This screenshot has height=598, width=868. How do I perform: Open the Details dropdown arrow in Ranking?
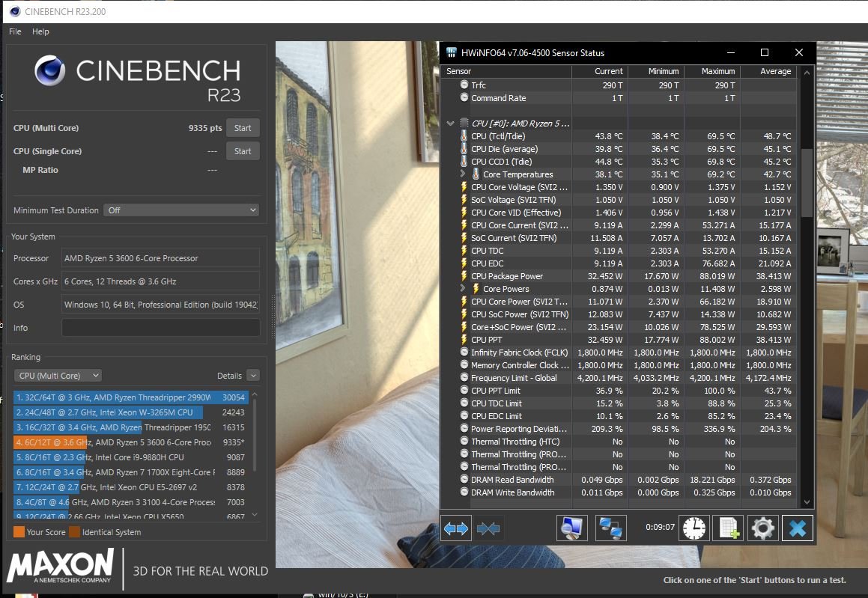(x=253, y=376)
